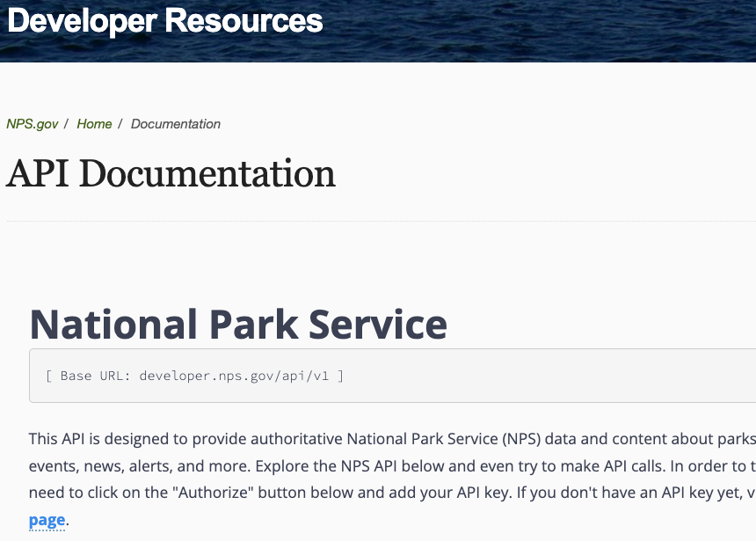
Task: Click the National Park Service title
Action: coord(238,325)
